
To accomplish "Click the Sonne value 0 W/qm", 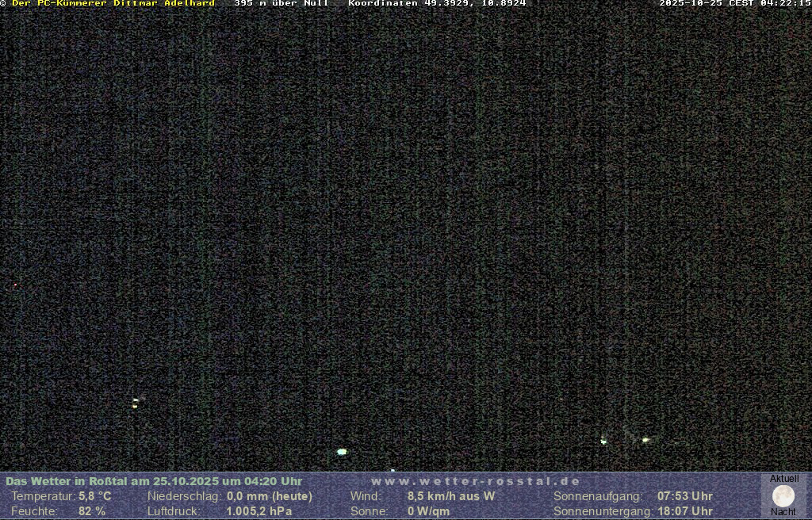I will [429, 511].
